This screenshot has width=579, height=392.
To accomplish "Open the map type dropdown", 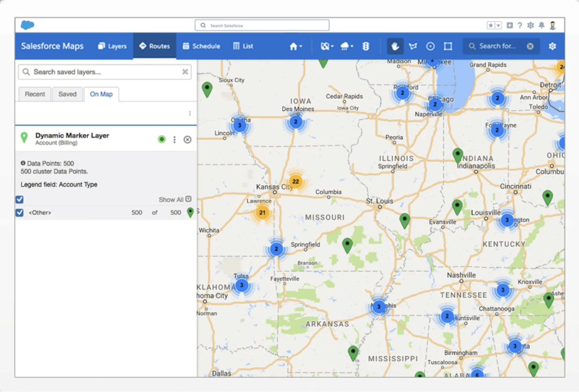I will click(327, 46).
